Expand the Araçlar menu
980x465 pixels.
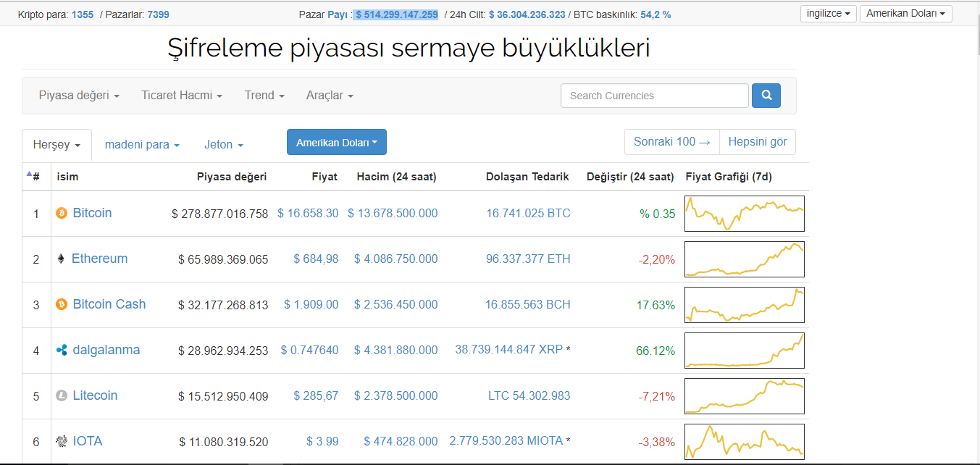click(x=330, y=96)
